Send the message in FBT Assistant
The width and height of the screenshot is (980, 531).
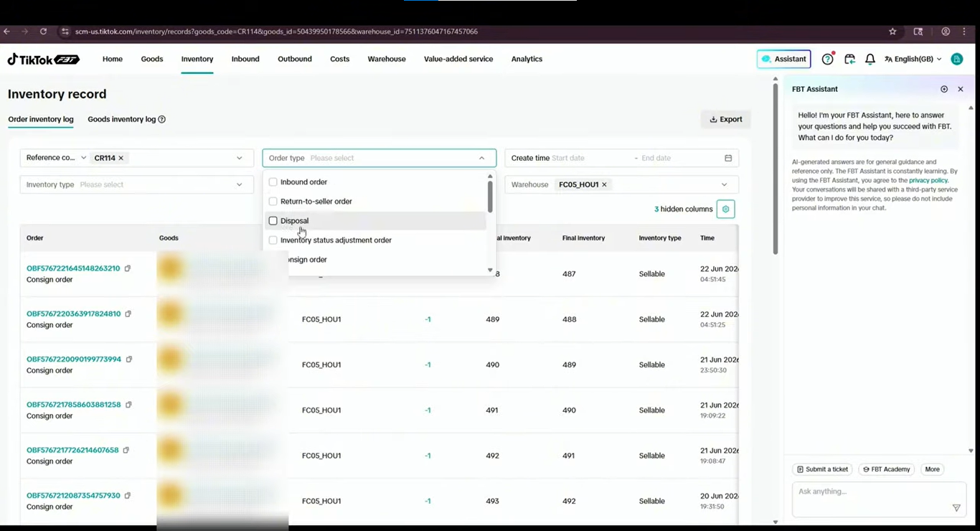click(x=956, y=508)
